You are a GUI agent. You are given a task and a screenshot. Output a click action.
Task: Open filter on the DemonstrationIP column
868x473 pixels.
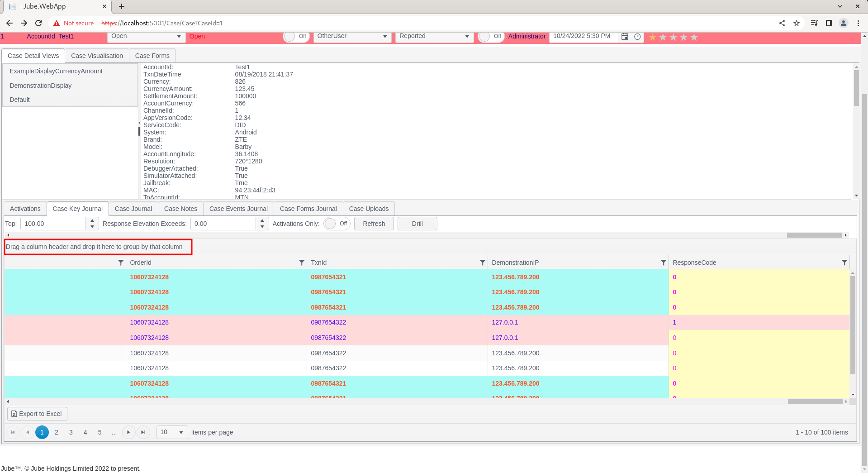coord(664,263)
